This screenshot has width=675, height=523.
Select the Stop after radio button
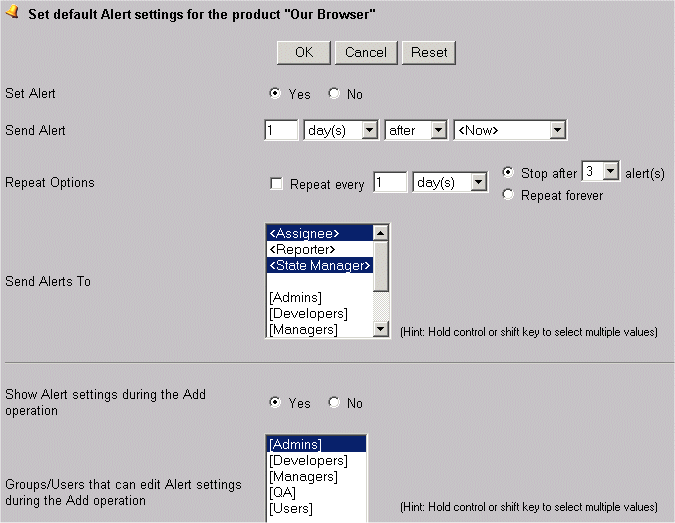click(x=508, y=172)
